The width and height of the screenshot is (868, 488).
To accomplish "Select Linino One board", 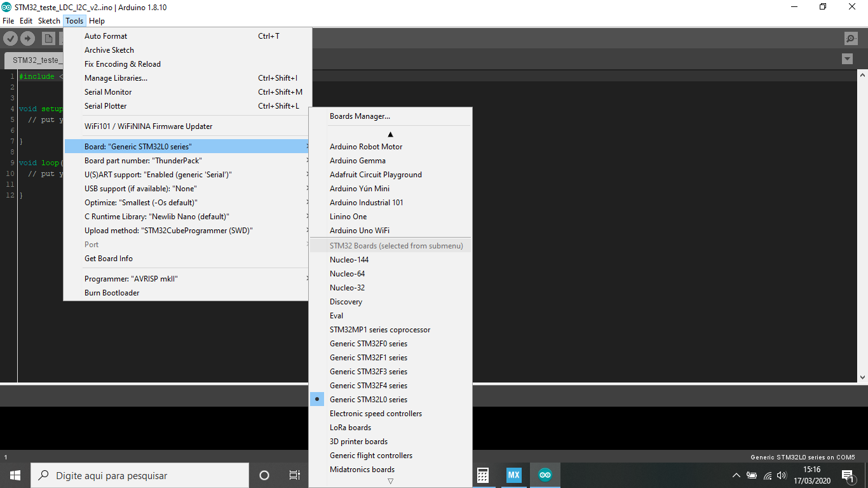I will 390,217.
